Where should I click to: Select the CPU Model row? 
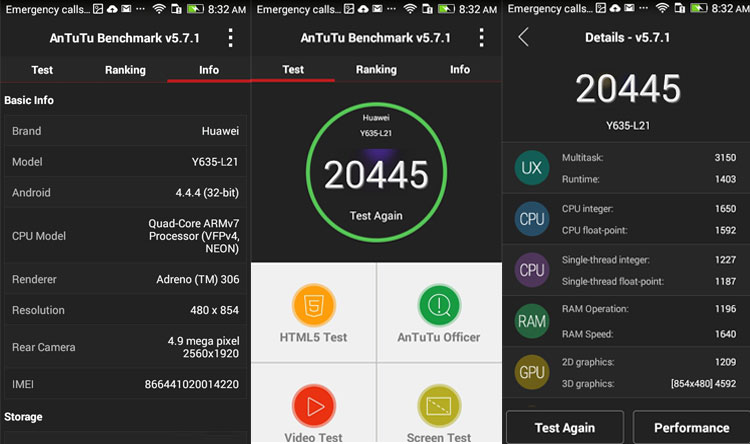(125, 236)
